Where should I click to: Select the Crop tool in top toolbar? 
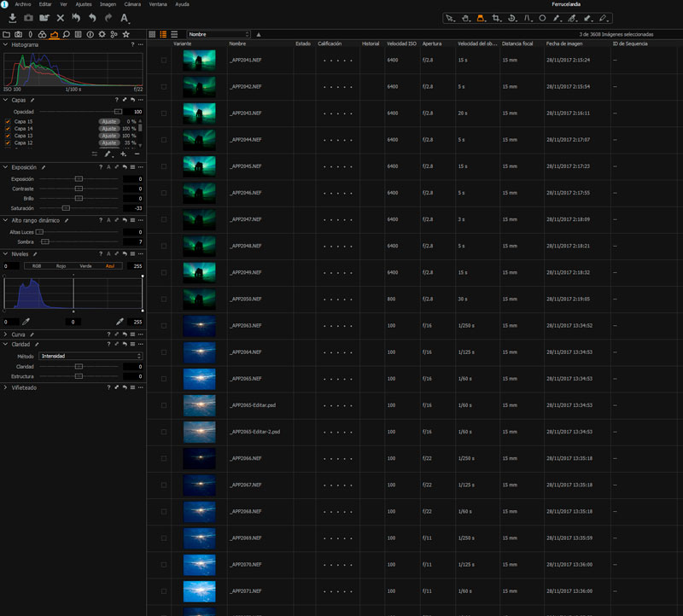pos(496,17)
